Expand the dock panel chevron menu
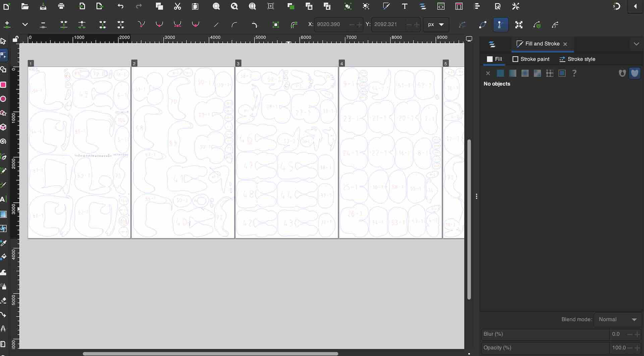Screen dimensions: 644x356 click(x=636, y=44)
